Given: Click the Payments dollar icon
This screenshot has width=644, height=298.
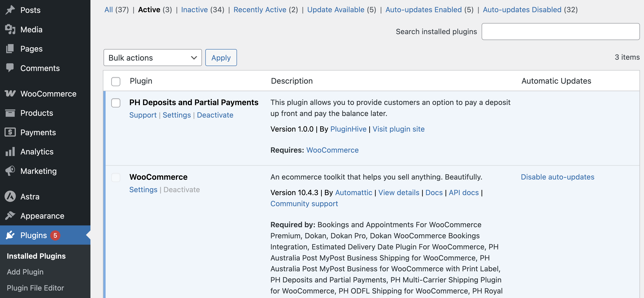Looking at the screenshot, I should [x=10, y=132].
